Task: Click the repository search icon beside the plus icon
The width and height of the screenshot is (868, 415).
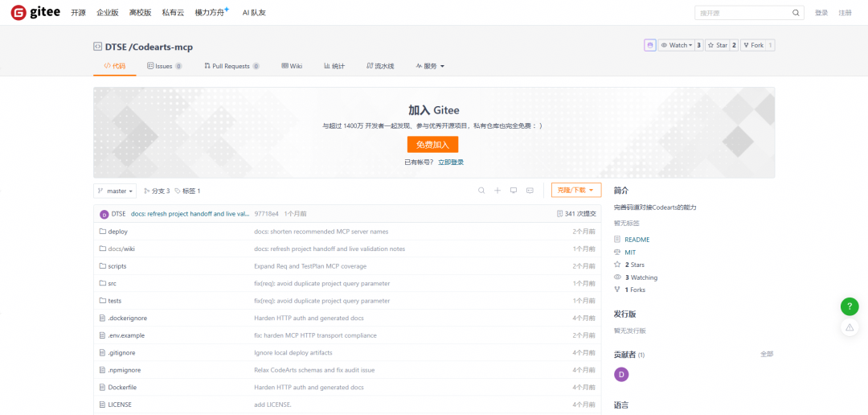Action: [481, 191]
